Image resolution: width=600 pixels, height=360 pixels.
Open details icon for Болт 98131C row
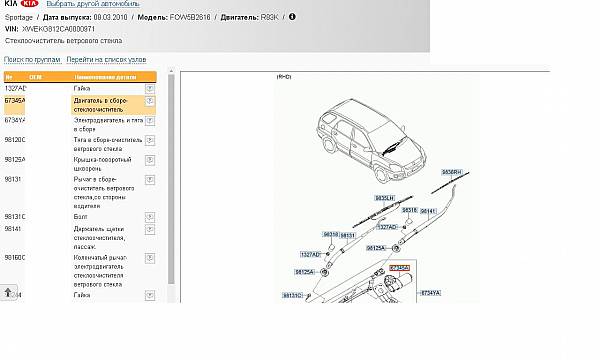coord(150,217)
